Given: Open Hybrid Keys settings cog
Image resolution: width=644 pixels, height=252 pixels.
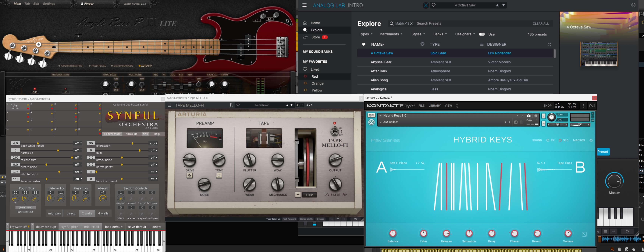Looking at the screenshot, I should [591, 140].
